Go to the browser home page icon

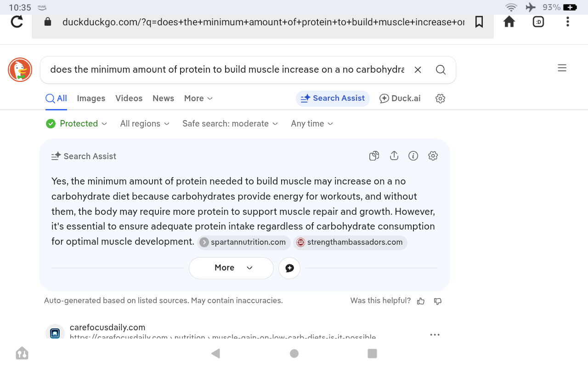click(x=509, y=22)
